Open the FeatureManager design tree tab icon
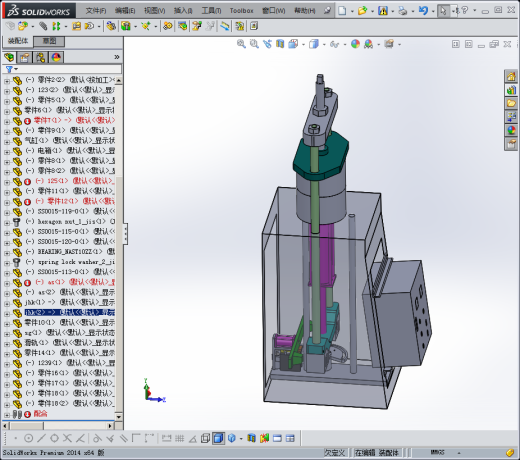The image size is (520, 460). [9, 57]
